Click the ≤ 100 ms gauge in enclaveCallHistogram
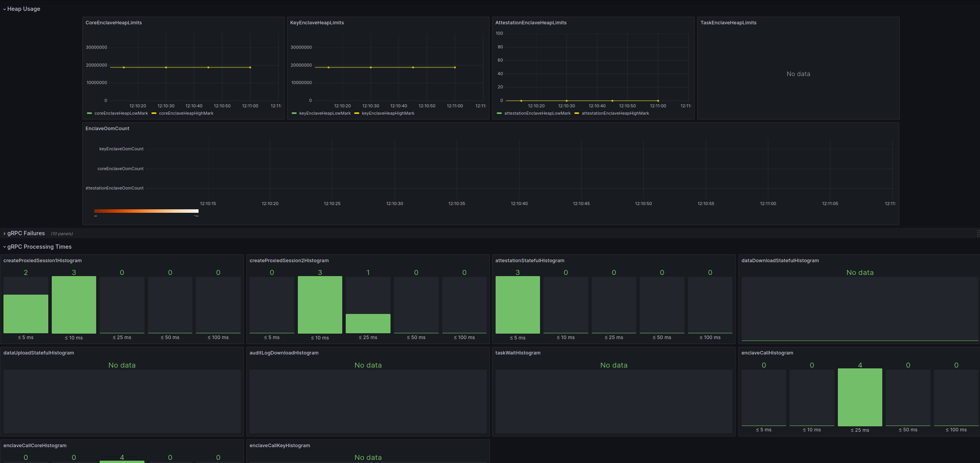Image resolution: width=980 pixels, height=463 pixels. point(956,398)
